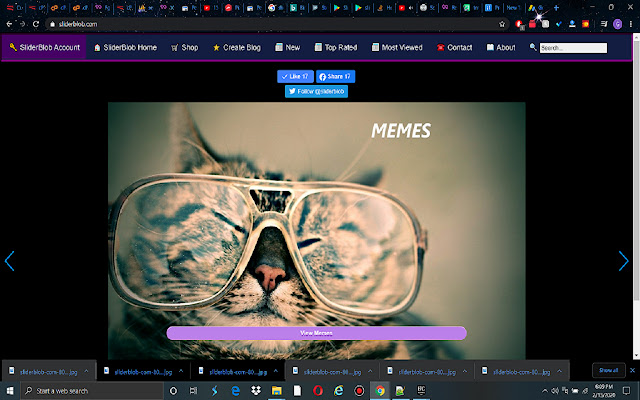Open the blue download-arrow extension icon
Image resolution: width=640 pixels, height=400 pixels.
pos(572,24)
